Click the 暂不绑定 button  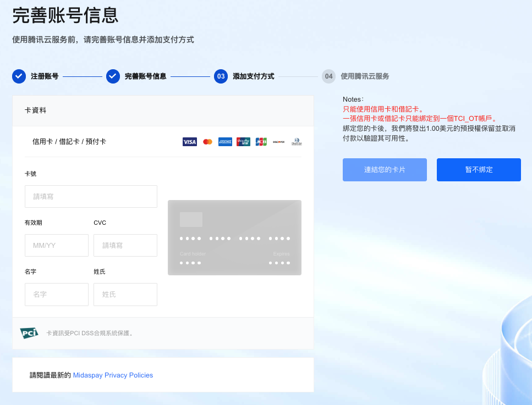(x=479, y=170)
